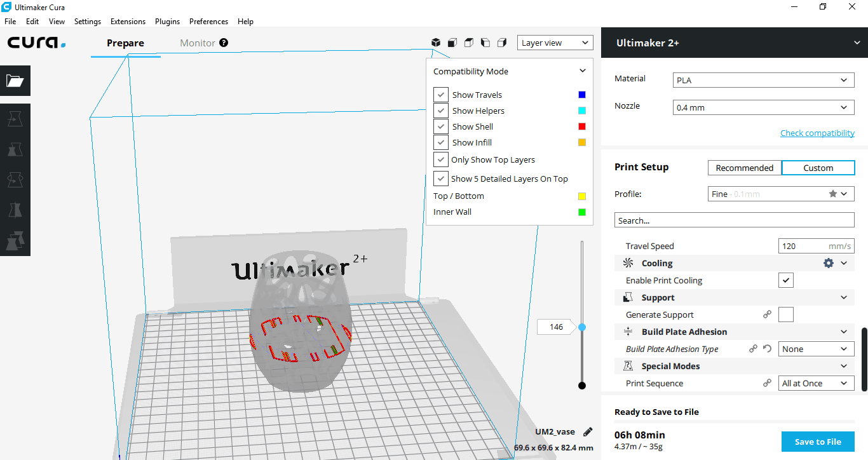868x460 pixels.
Task: Click the layer number 146 field
Action: (x=556, y=327)
